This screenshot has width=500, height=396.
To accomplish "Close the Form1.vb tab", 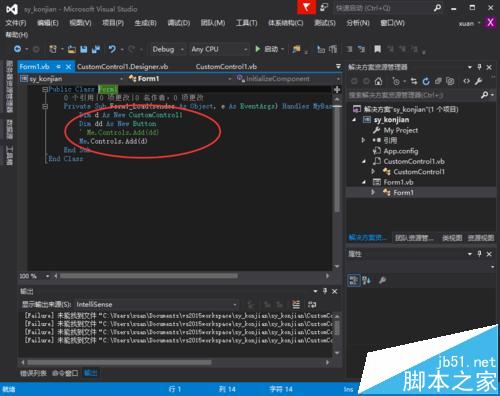I will [x=68, y=67].
